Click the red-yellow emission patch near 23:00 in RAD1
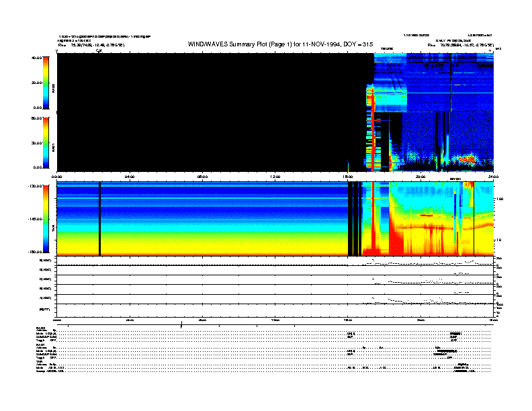This screenshot has height=411, width=532. click(468, 159)
